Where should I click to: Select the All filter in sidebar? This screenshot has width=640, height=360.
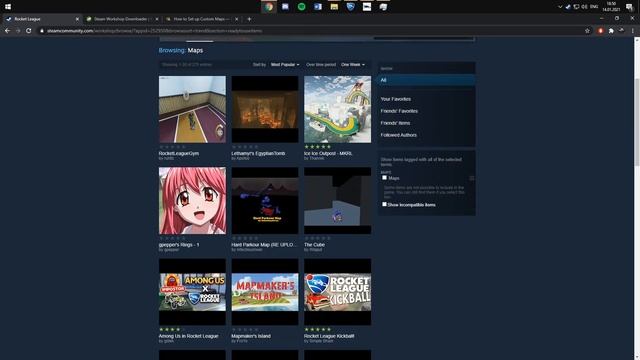point(426,80)
